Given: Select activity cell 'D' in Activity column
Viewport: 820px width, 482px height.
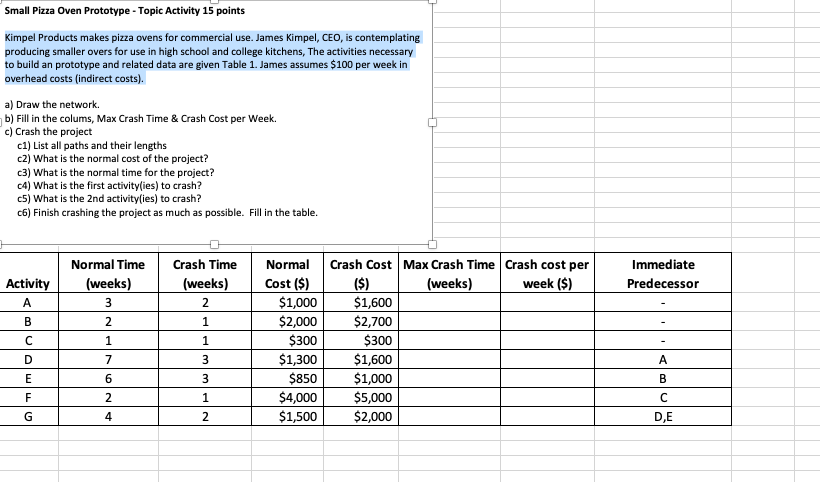Looking at the screenshot, I should point(29,360).
